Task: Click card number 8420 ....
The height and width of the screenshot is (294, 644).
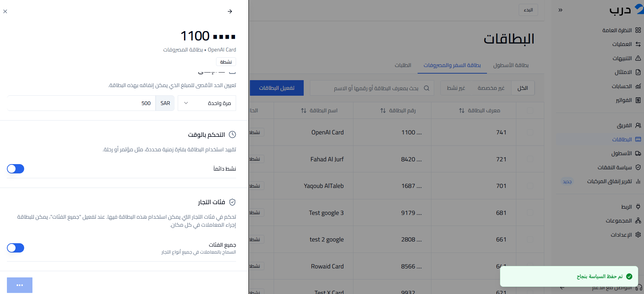Action: 411,159
